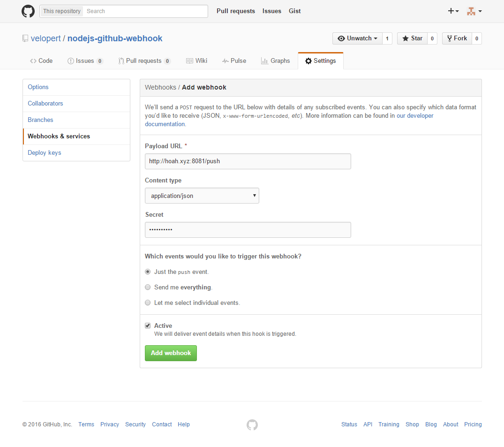Open the create new plus menu
The height and width of the screenshot is (447, 504).
coord(453,11)
